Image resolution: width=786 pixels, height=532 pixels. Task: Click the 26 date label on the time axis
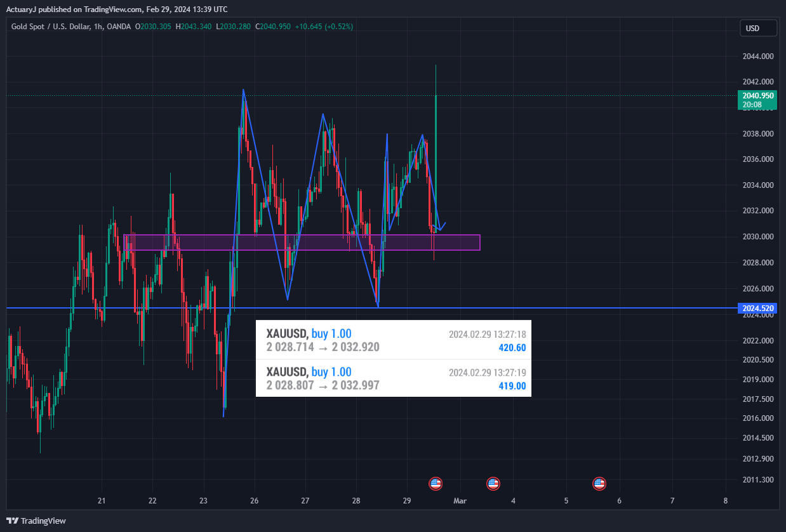pos(254,501)
